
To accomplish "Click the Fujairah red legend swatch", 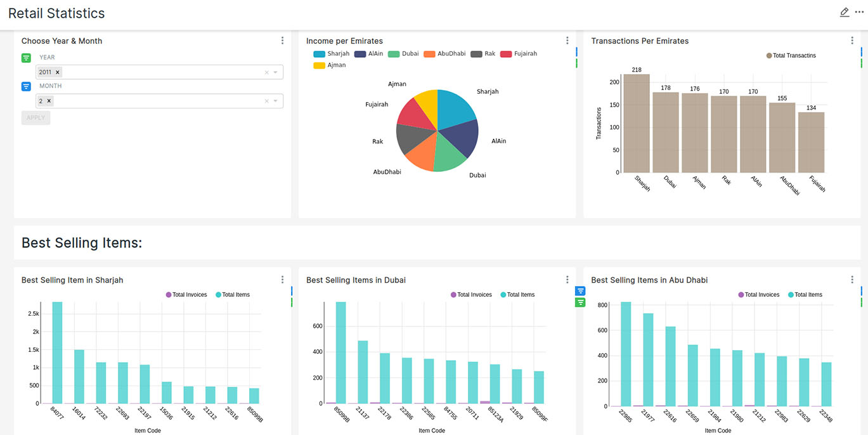I will coord(506,54).
